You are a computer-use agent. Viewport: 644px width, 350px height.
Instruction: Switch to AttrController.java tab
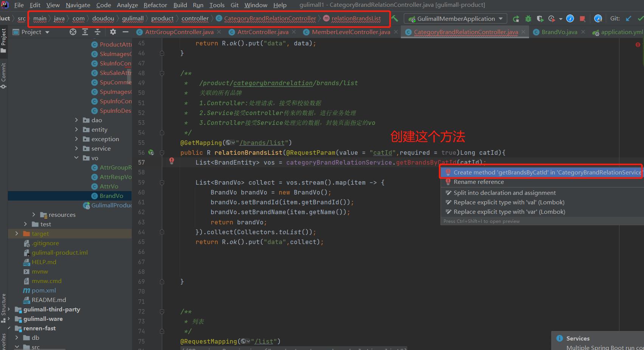[x=263, y=32]
